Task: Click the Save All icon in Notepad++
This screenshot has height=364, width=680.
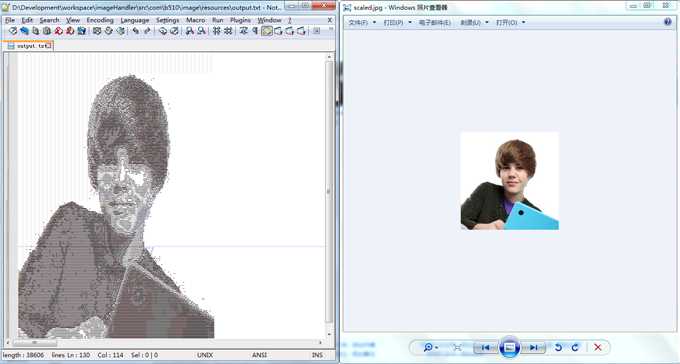Action: coord(47,31)
